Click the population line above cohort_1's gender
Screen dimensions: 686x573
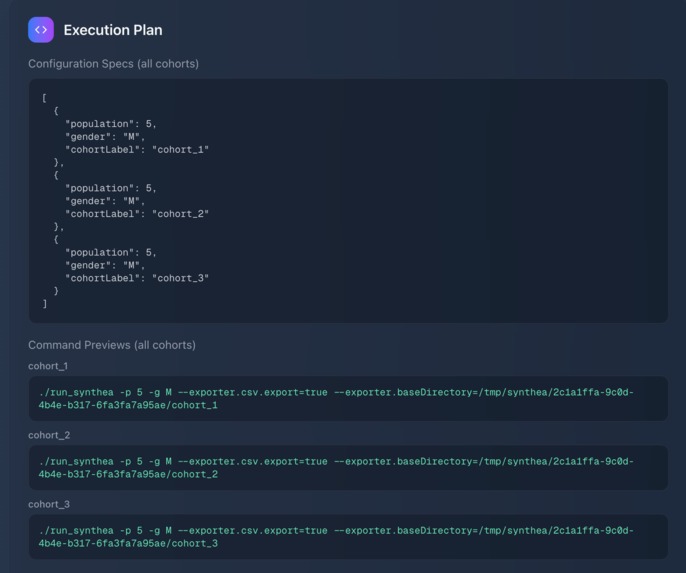pos(111,124)
